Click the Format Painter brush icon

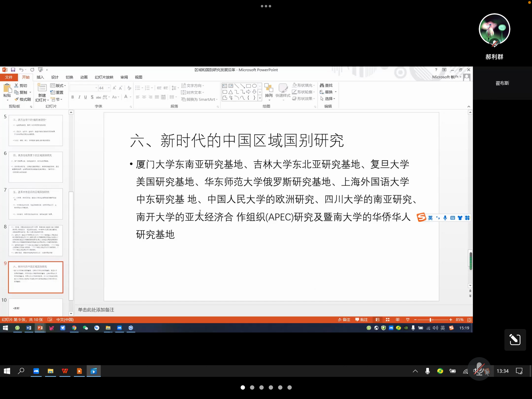click(x=17, y=99)
